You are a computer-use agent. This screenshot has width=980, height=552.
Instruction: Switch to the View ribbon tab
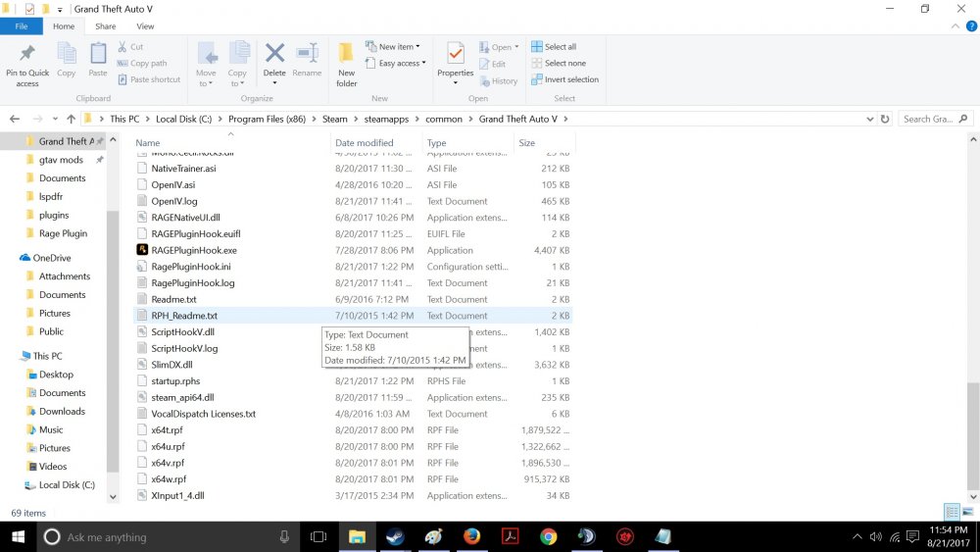click(145, 26)
